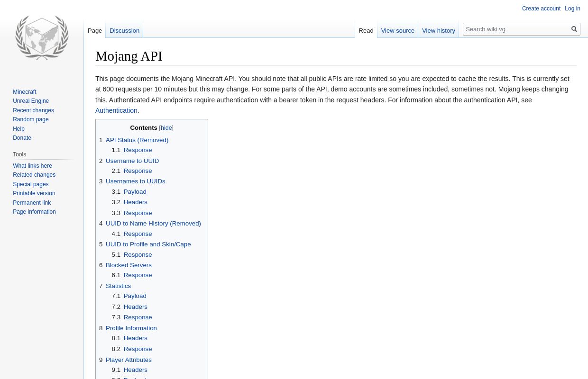Go to Recent changes
Screen dimensions: 588x379
tap(33, 110)
